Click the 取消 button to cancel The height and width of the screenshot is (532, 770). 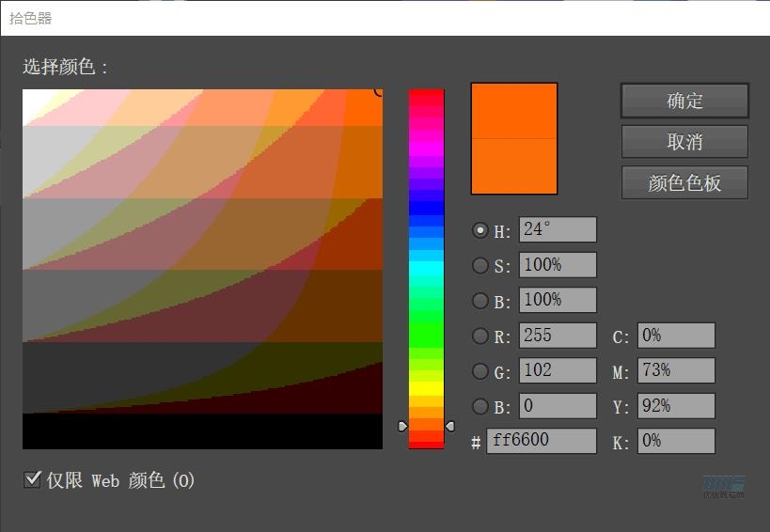coord(684,142)
